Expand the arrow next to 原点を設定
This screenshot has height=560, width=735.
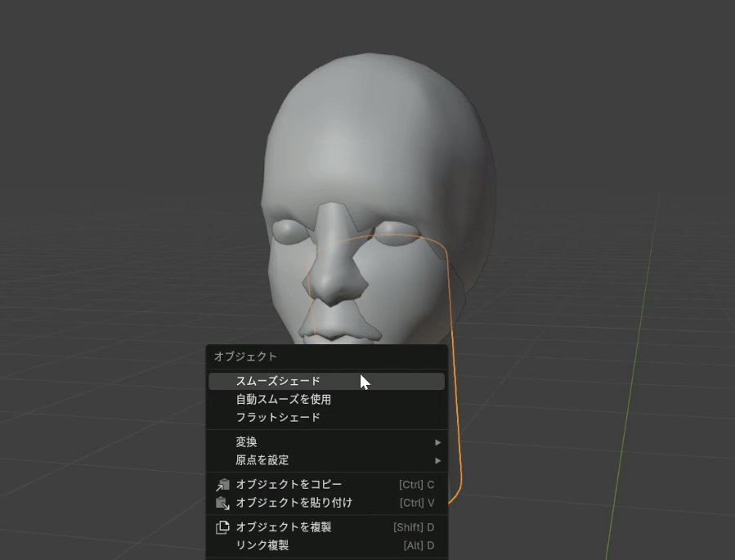438,460
